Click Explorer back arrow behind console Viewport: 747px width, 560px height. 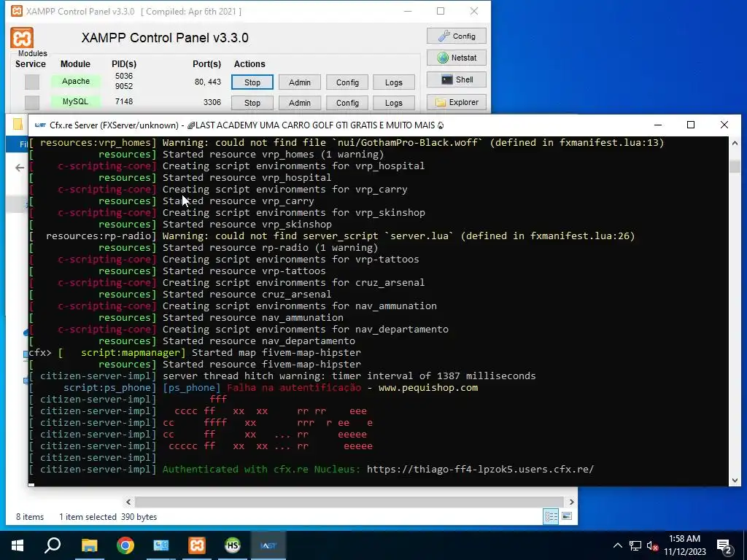point(20,168)
